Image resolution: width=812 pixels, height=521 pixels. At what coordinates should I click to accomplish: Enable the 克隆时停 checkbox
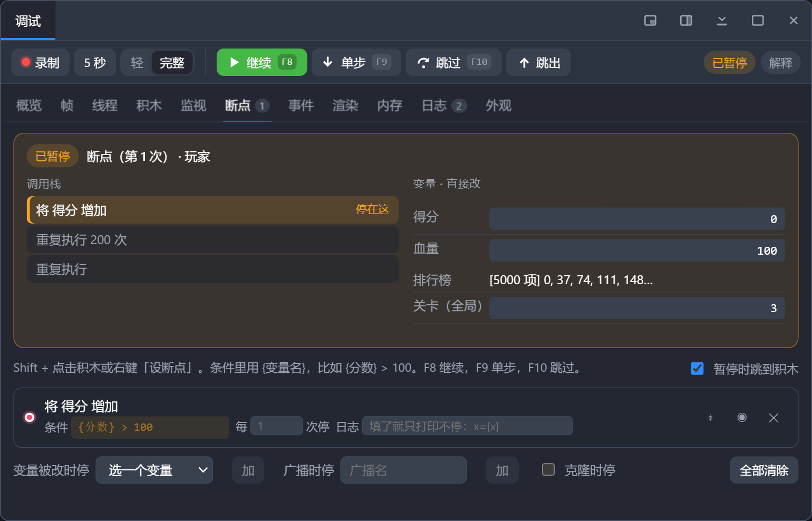point(548,469)
